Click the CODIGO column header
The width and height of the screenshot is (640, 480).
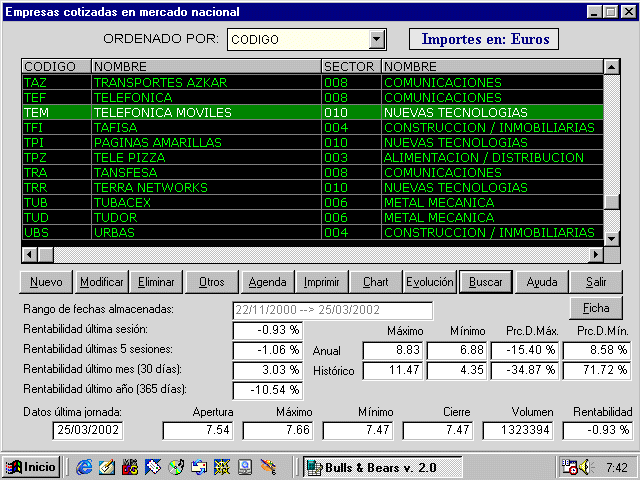(56, 66)
